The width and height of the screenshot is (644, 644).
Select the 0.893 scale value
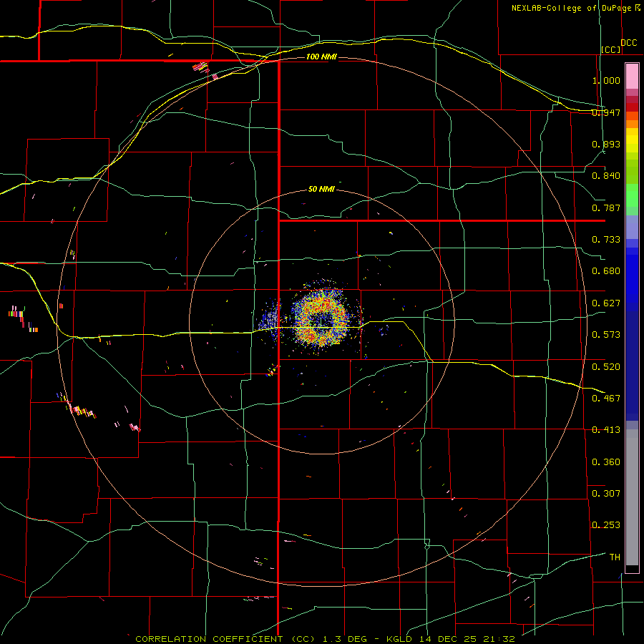606,144
